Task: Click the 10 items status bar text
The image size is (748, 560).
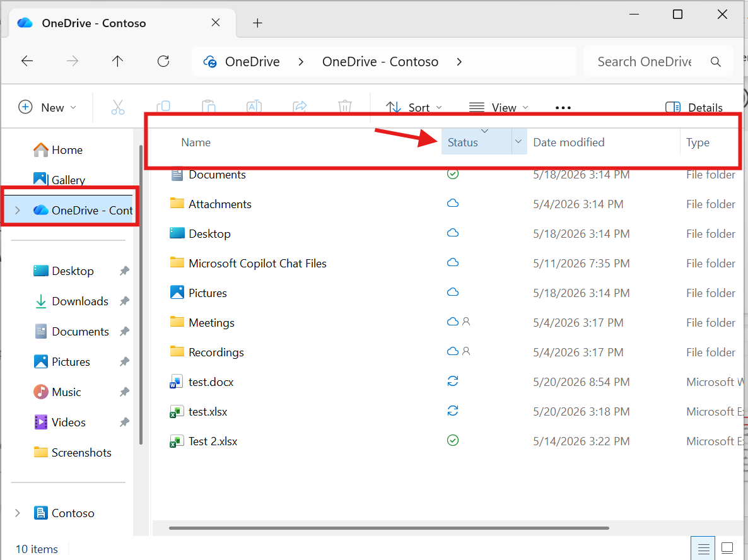Action: pyautogui.click(x=37, y=549)
